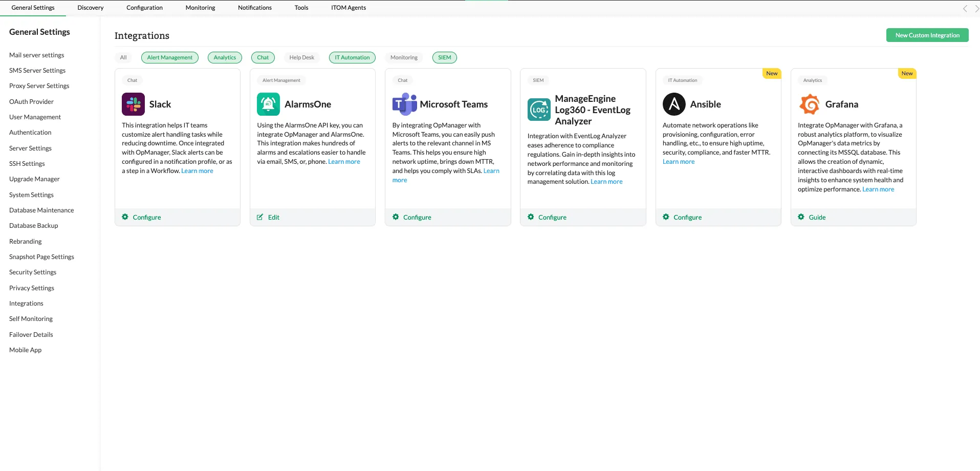Viewport: 980px width, 471px height.
Task: Select Rebranding in sidebar
Action: tap(26, 241)
